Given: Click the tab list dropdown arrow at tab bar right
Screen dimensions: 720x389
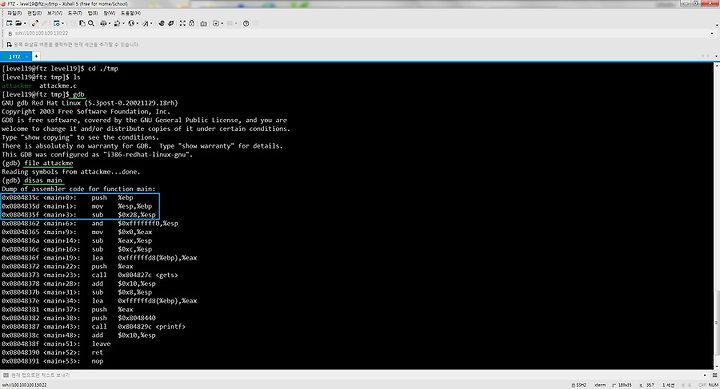Looking at the screenshot, I should [715, 56].
